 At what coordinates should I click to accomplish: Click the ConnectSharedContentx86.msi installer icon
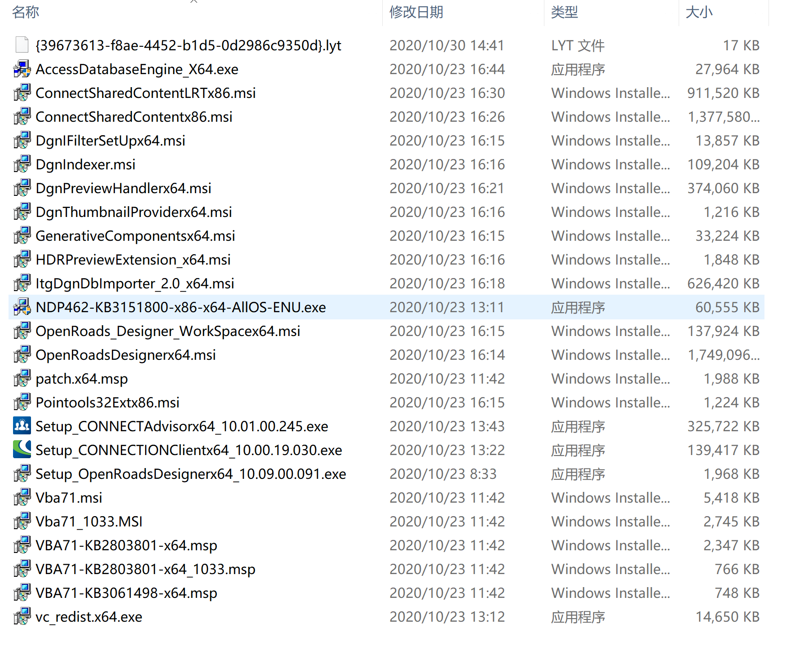[22, 116]
